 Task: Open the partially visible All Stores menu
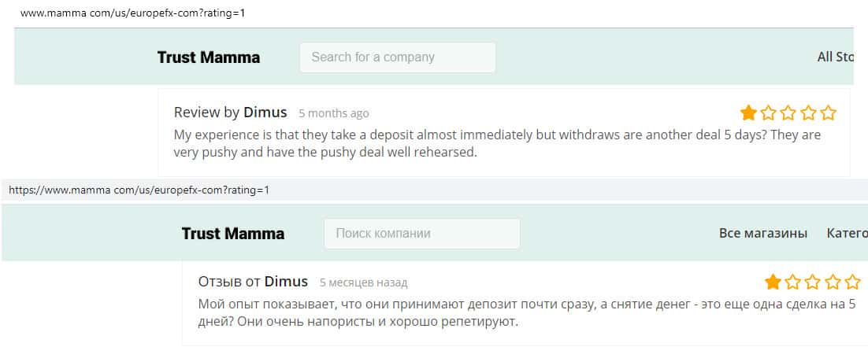pyautogui.click(x=835, y=57)
